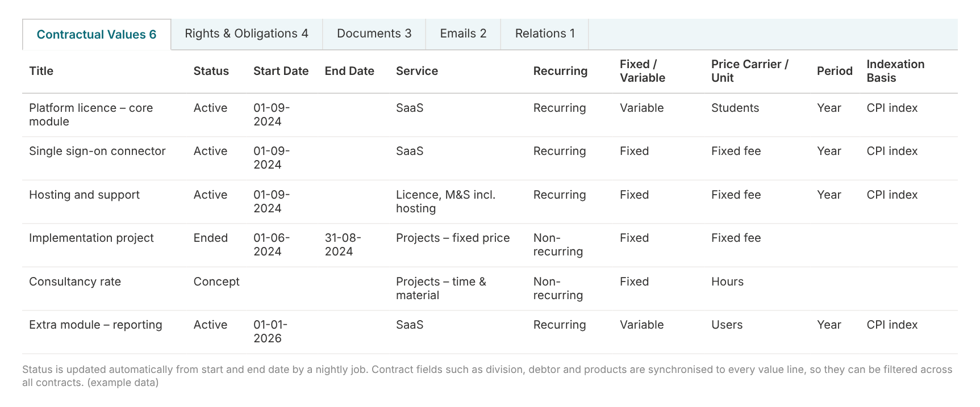Click Variable in the Extra module – reporting row

click(x=641, y=325)
